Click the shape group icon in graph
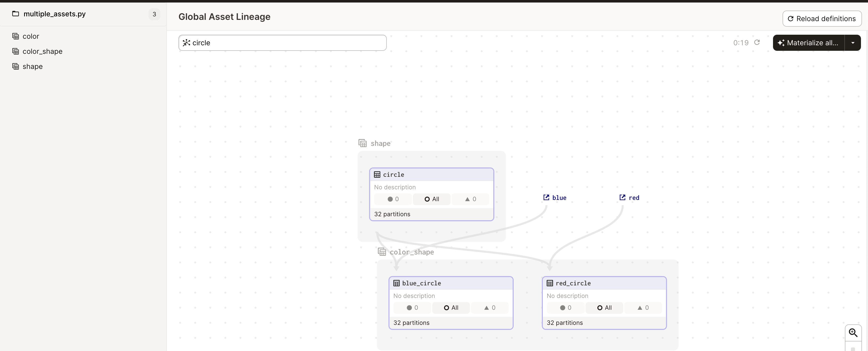868x351 pixels. click(363, 143)
